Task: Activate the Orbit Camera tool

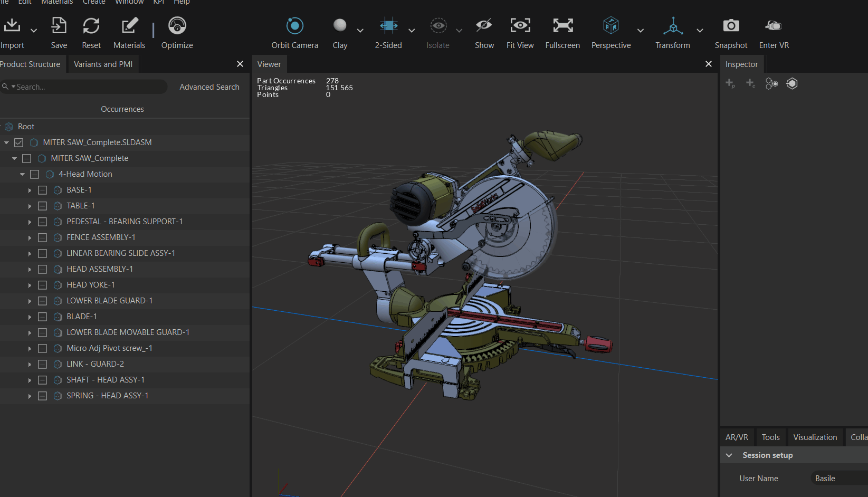Action: tap(294, 26)
